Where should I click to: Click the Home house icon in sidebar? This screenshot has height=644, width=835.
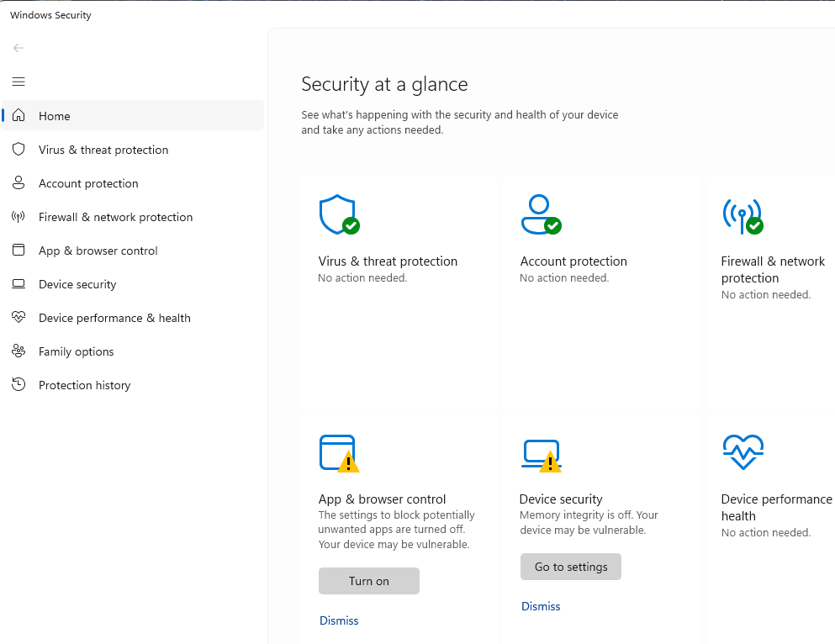pos(18,115)
